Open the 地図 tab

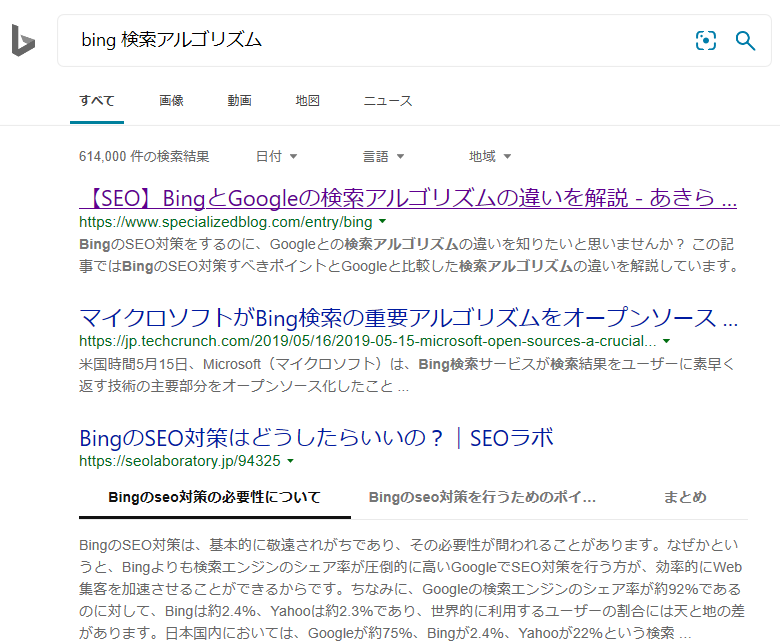(307, 101)
